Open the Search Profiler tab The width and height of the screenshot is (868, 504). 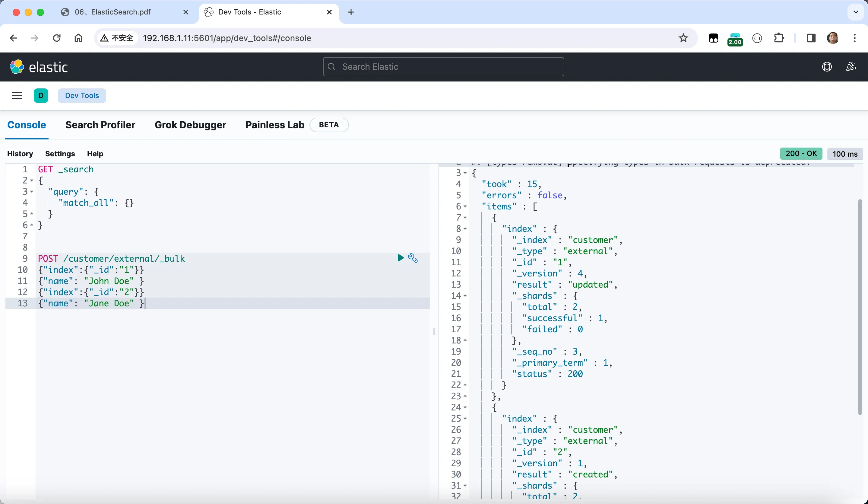(x=100, y=125)
